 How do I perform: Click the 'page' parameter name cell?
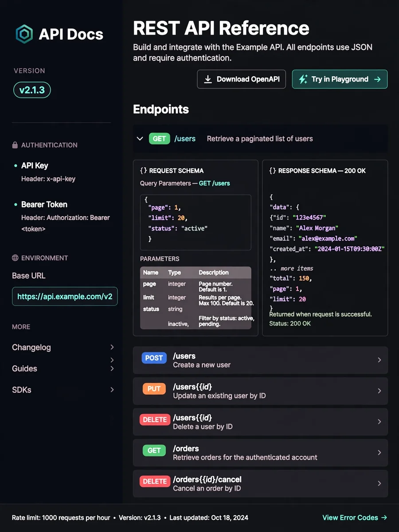pos(149,284)
